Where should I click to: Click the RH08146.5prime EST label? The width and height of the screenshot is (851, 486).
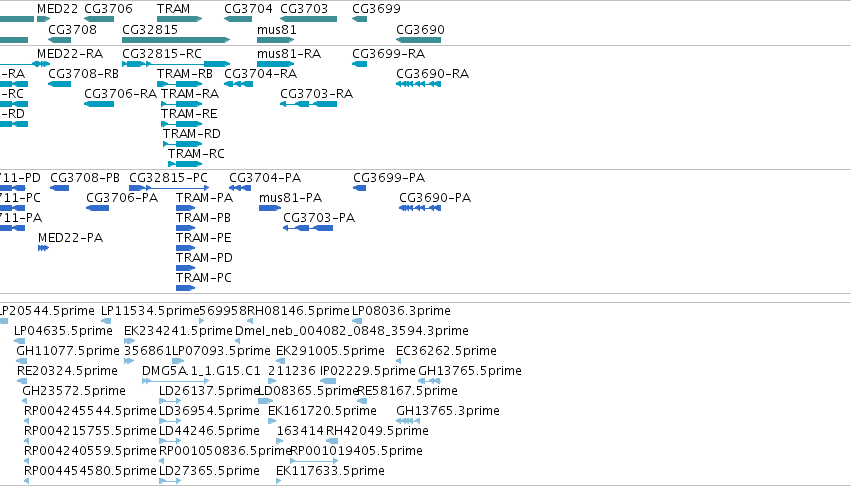tap(298, 311)
